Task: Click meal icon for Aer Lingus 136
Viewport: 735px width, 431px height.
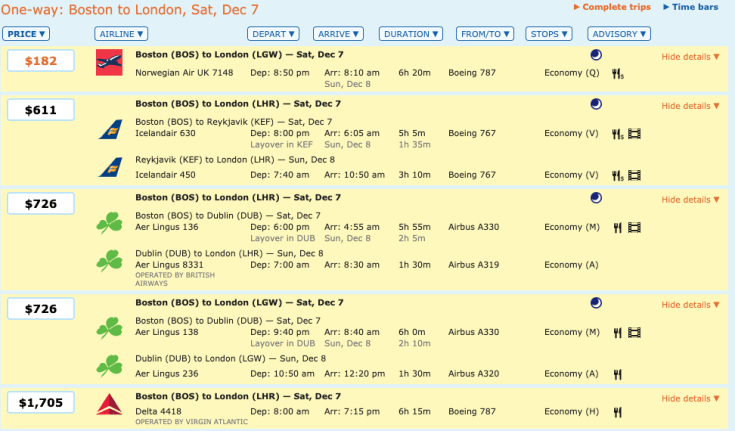Action: tap(617, 228)
